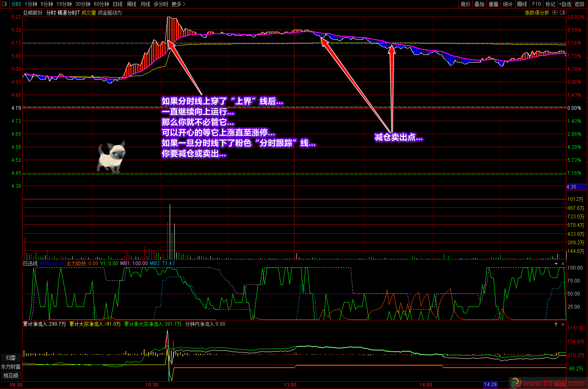This screenshot has width=588, height=389.
Task: Click the 亚威股份 stock name
Action: 33,13
